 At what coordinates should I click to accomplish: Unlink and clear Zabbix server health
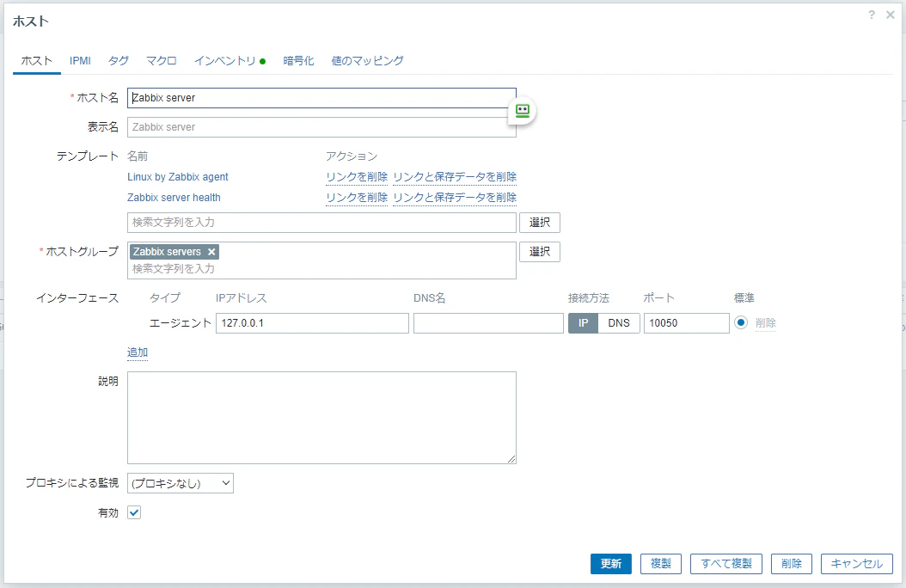[x=455, y=198]
